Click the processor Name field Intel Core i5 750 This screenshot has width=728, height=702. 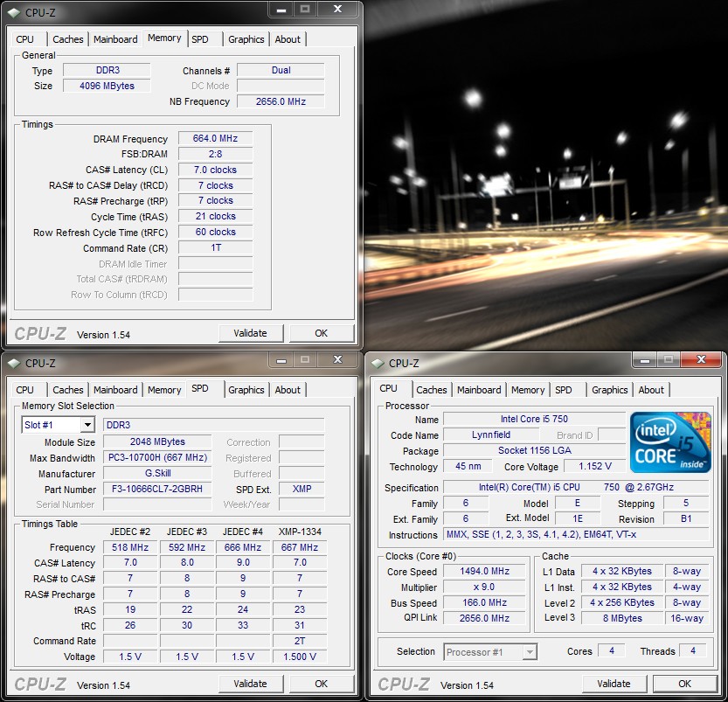[534, 419]
